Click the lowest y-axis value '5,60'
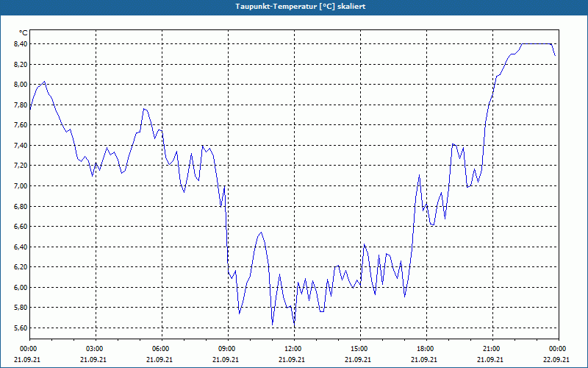This screenshot has width=588, height=368. [x=21, y=328]
